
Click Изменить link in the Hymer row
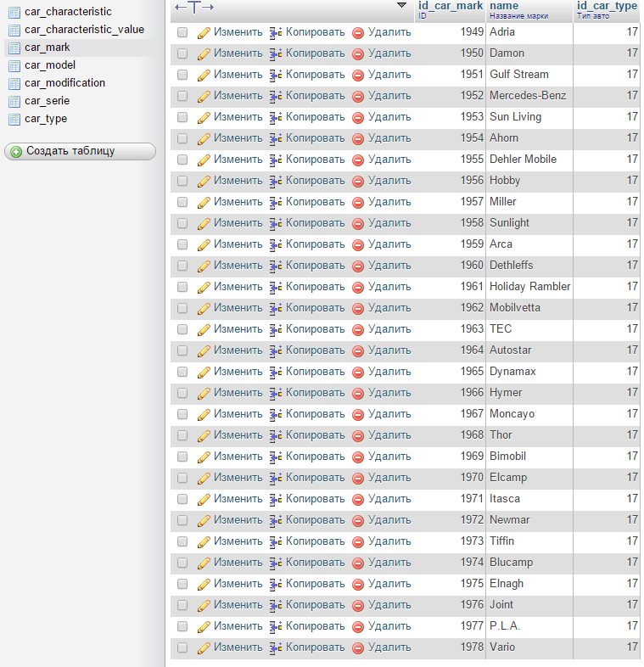(x=238, y=393)
